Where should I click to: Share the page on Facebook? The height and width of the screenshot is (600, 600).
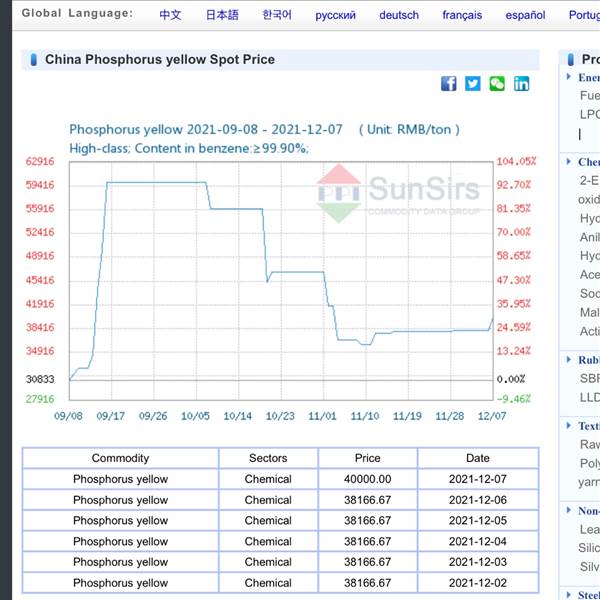[448, 83]
